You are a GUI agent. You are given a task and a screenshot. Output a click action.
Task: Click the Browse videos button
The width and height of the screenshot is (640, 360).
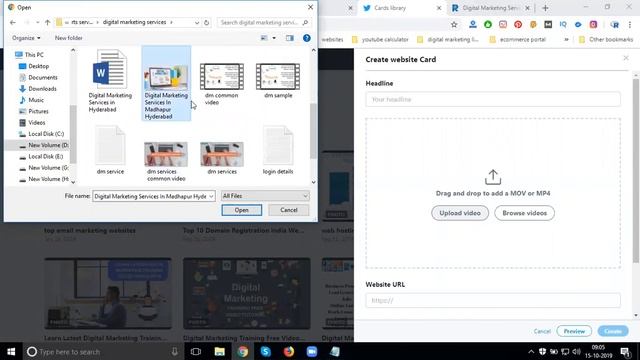pos(524,213)
